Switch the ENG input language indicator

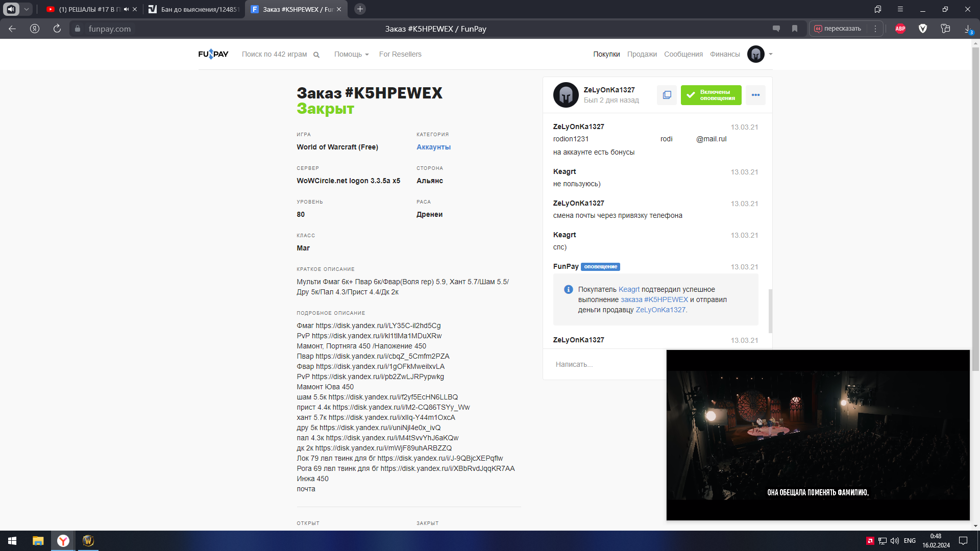pos(910,541)
